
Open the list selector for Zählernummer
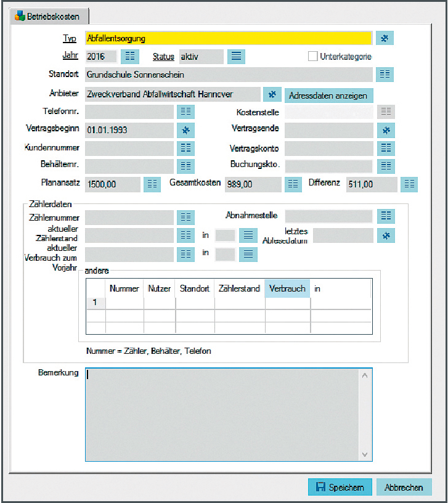click(x=185, y=218)
